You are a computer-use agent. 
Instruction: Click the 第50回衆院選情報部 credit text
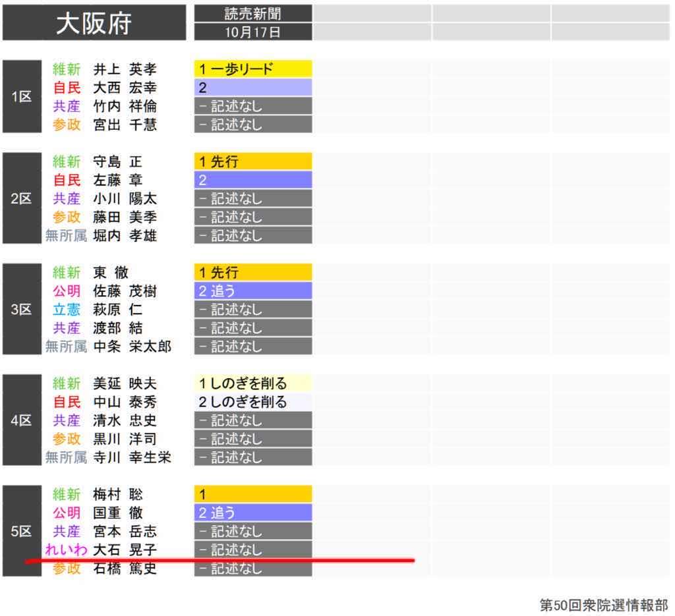pyautogui.click(x=603, y=605)
